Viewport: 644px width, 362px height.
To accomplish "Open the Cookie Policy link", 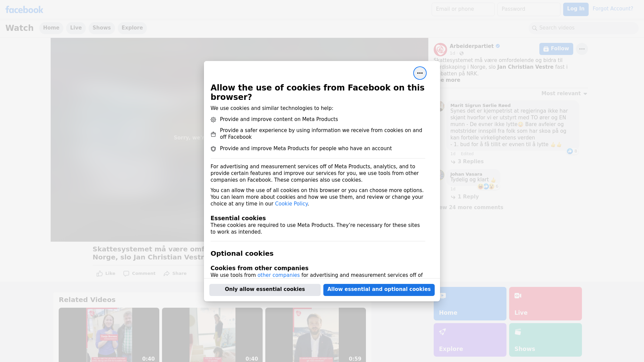I will (291, 204).
